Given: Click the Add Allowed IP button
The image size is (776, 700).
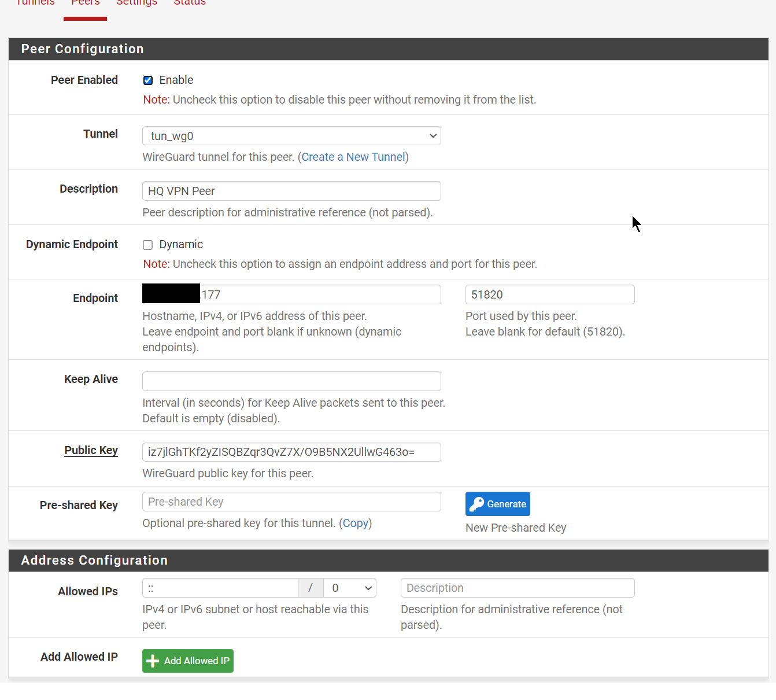Looking at the screenshot, I should coord(188,661).
